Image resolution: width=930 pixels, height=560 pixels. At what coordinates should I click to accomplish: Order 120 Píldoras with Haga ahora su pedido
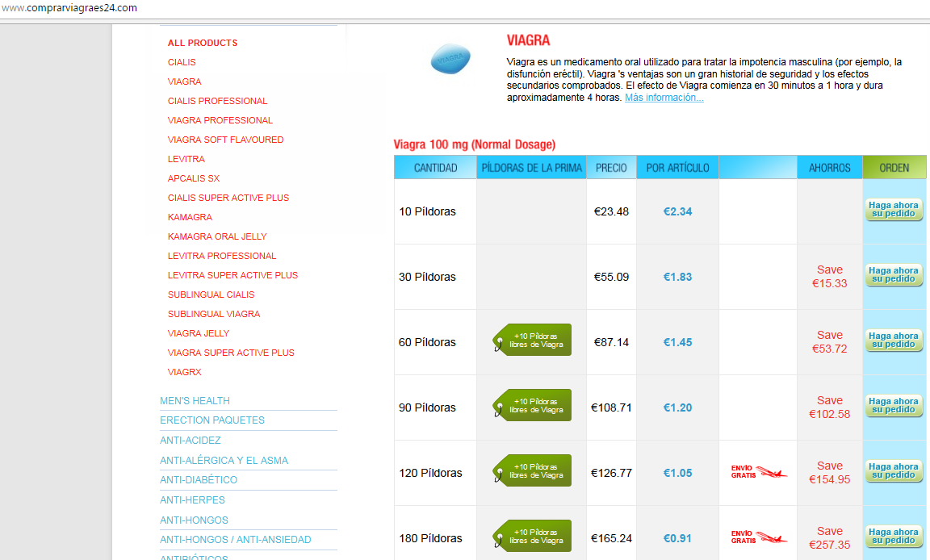coord(894,471)
